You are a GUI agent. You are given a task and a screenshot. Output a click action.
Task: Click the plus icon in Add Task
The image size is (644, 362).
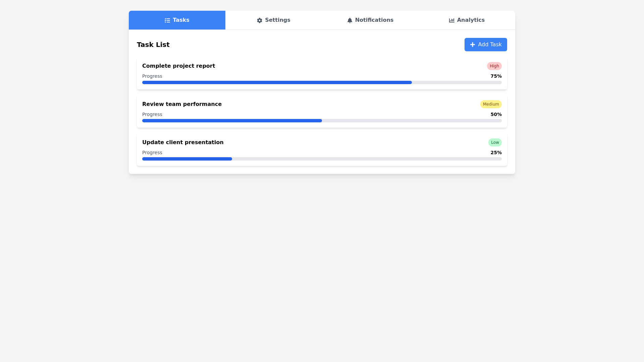pyautogui.click(x=473, y=45)
